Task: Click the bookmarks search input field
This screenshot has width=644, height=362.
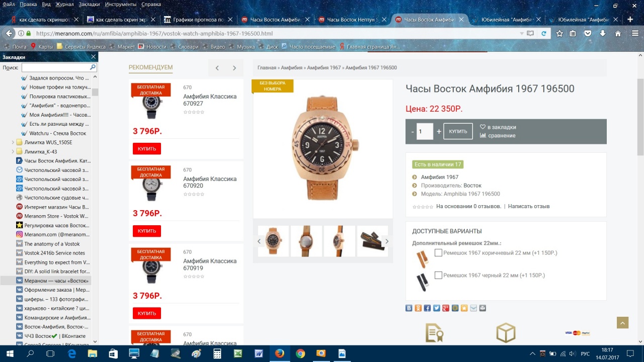Action: point(58,67)
